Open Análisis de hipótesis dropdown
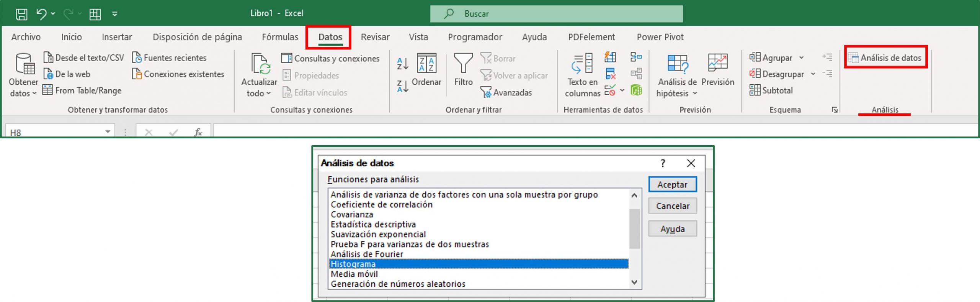 [677, 75]
